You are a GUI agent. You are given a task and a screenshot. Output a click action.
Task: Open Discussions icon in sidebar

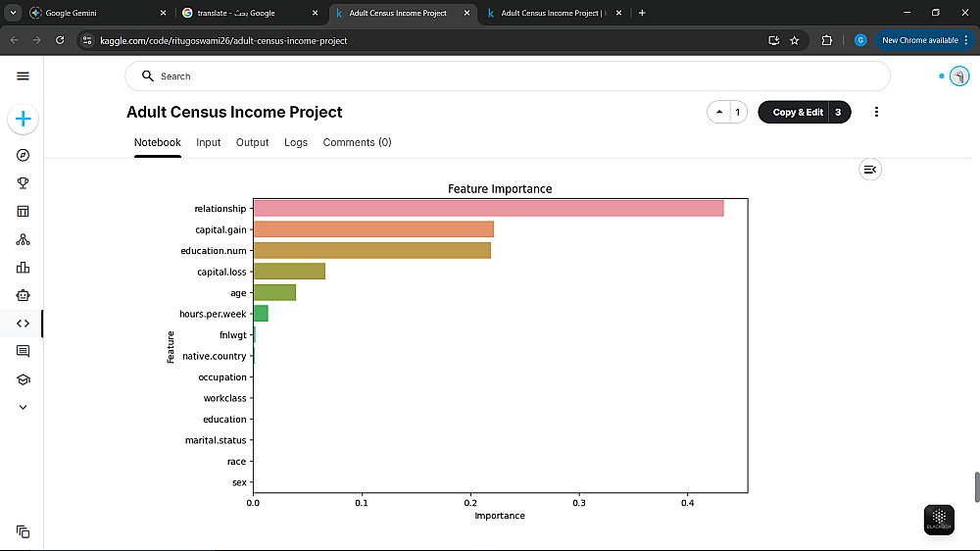coord(24,351)
